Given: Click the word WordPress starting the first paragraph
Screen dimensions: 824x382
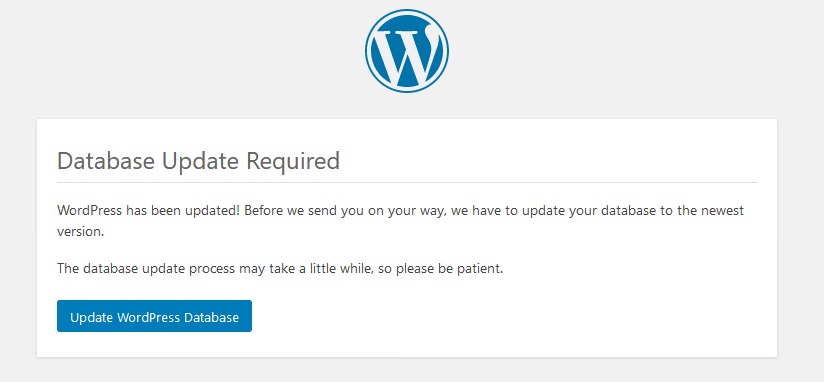Looking at the screenshot, I should coord(90,211).
